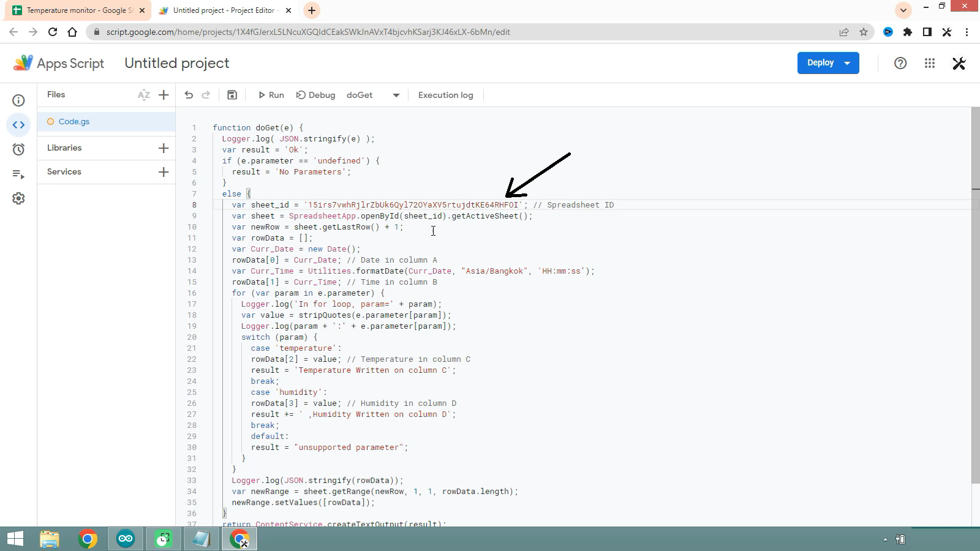Open the Help question mark icon

[x=900, y=63]
